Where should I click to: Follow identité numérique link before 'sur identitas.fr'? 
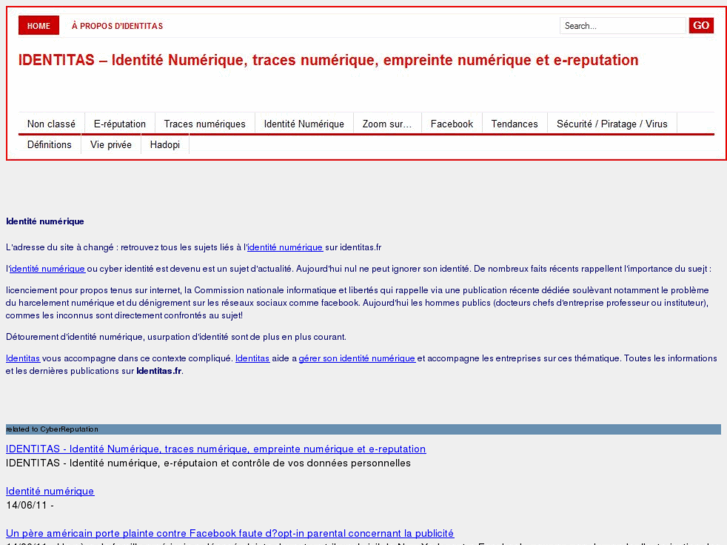coord(285,247)
